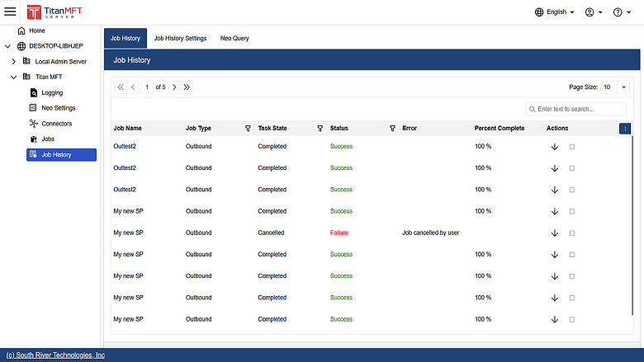Select the checkbox for the failed job row

[572, 233]
